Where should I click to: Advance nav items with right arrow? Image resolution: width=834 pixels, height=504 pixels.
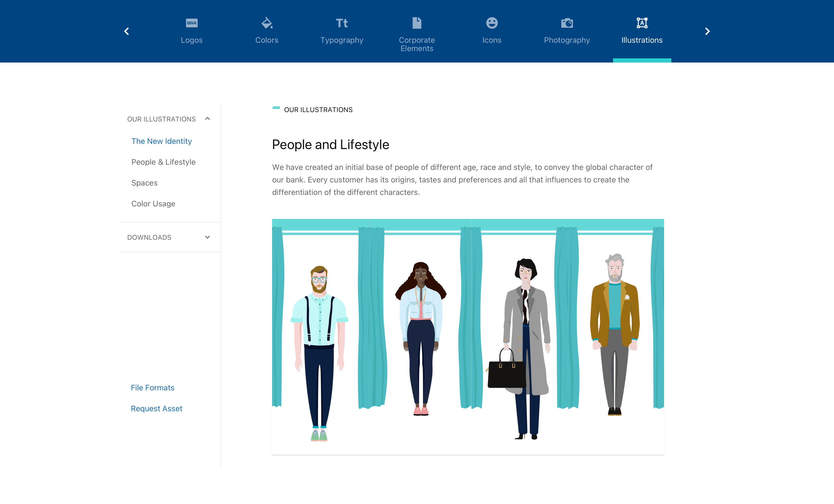pos(707,32)
